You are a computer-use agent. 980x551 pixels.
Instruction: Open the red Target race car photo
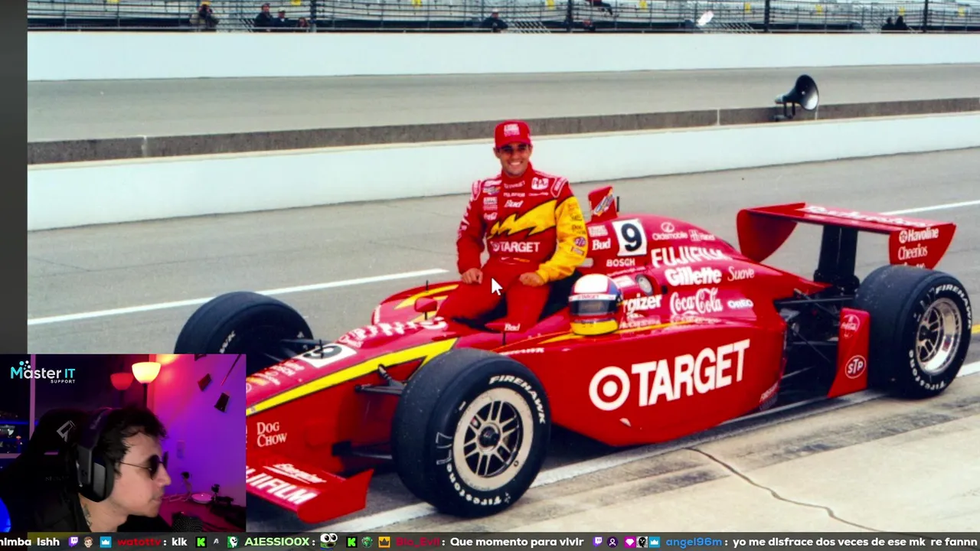tap(504, 266)
